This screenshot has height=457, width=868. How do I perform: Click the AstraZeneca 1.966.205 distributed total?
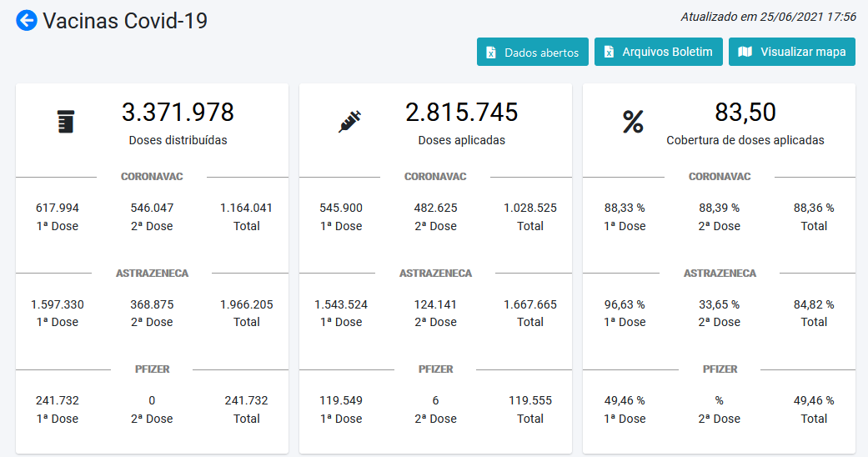pyautogui.click(x=246, y=304)
